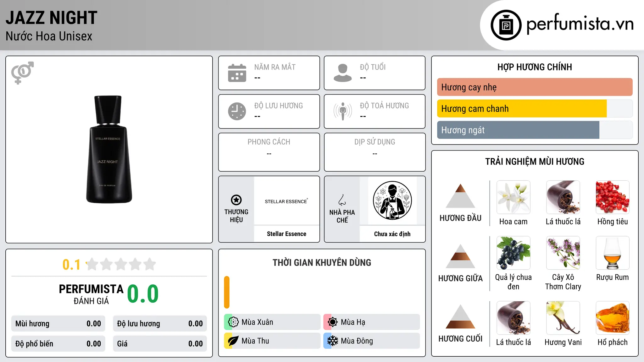This screenshot has height=362, width=644.
Task: Click the green 0.0 Perfumista score
Action: [143, 294]
